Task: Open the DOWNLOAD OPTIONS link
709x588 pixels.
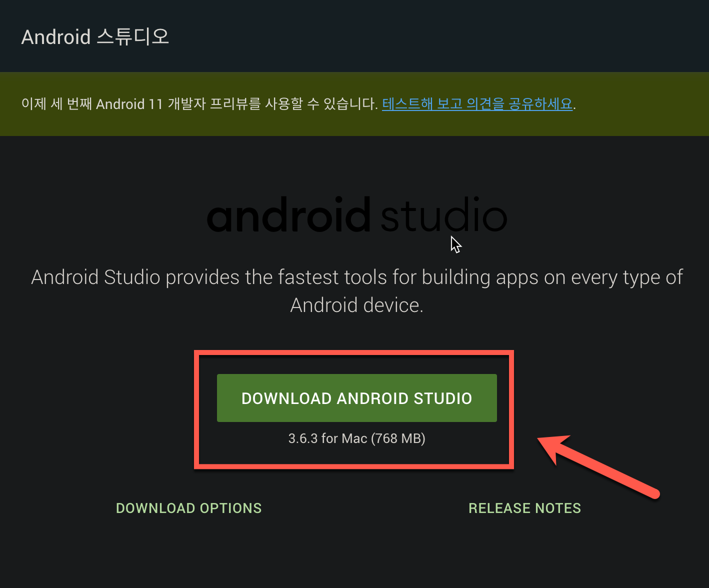Action: (188, 508)
